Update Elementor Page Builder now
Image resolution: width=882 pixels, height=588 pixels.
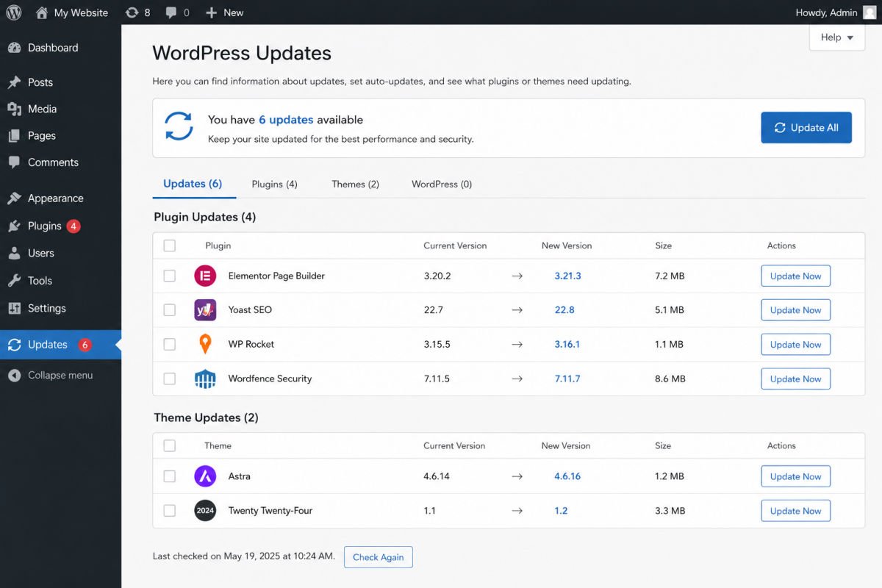pos(795,276)
